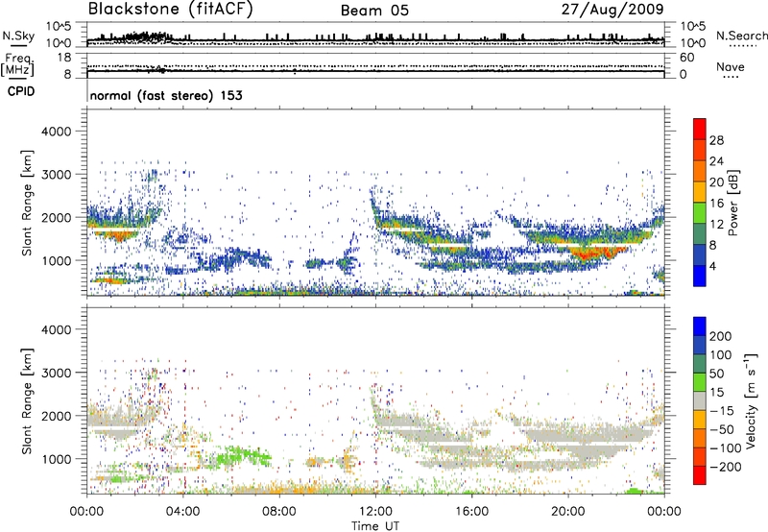The image size is (768, 532).
Task: Click the "04:00" time tick label
Action: coord(183,512)
